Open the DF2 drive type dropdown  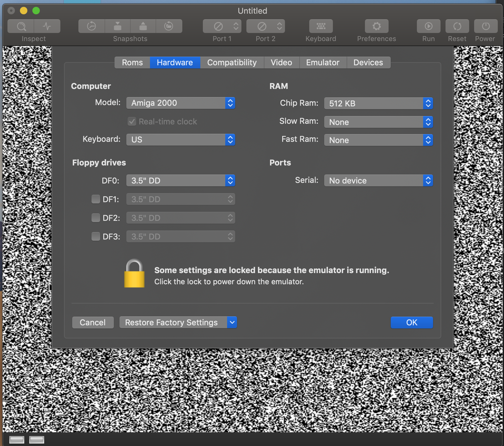click(181, 218)
